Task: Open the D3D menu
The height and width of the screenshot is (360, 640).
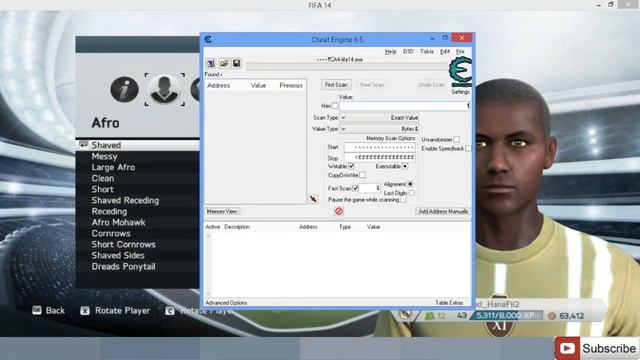Action: click(408, 51)
